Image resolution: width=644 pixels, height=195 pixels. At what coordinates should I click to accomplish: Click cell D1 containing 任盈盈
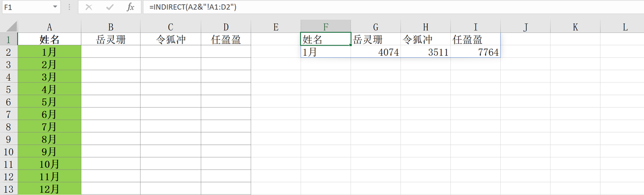click(226, 39)
